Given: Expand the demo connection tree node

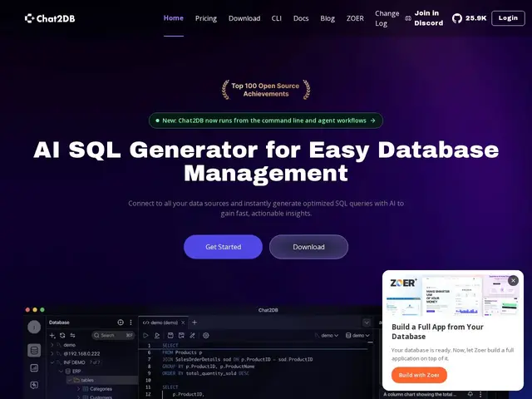Looking at the screenshot, I should tap(52, 345).
